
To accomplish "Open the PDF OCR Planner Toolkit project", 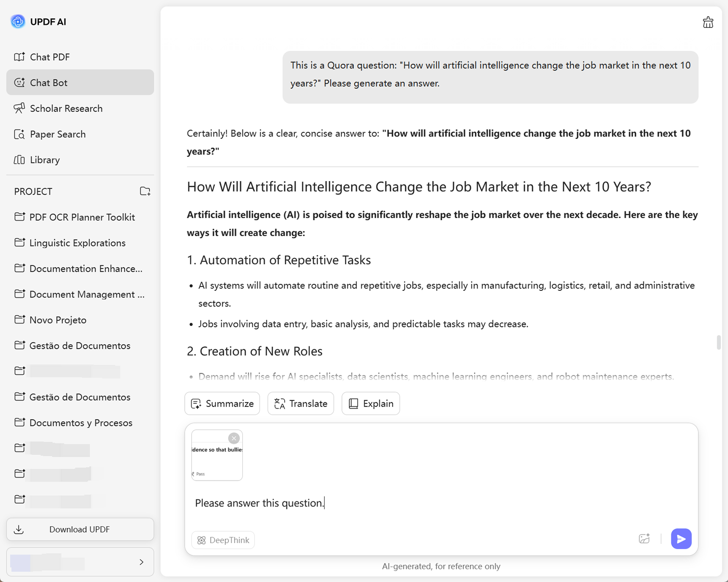I will [x=82, y=217].
